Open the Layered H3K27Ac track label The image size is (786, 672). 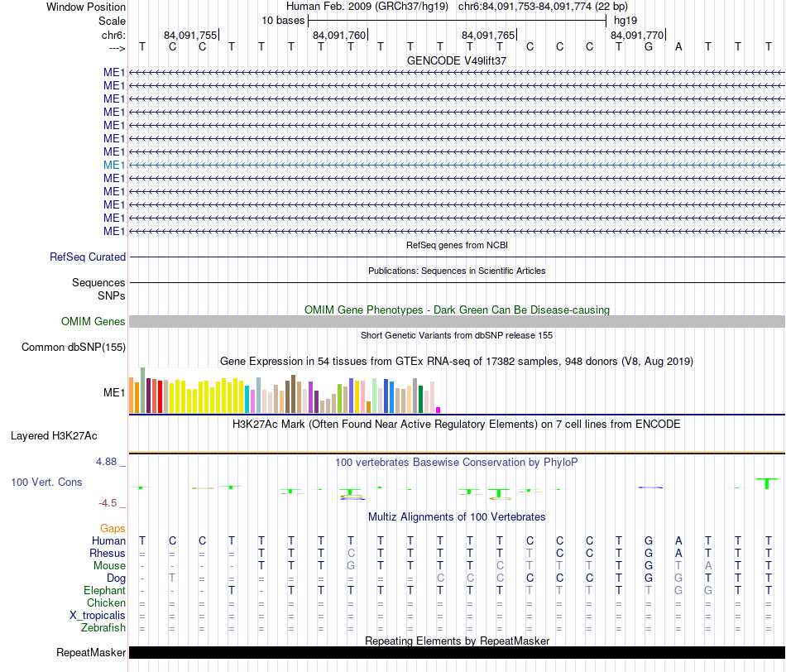[x=54, y=436]
